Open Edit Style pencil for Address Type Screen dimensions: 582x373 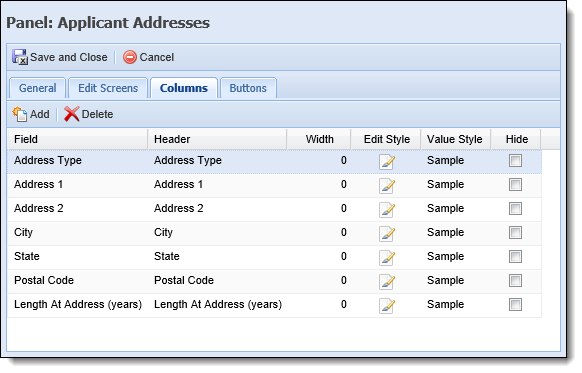(x=387, y=162)
